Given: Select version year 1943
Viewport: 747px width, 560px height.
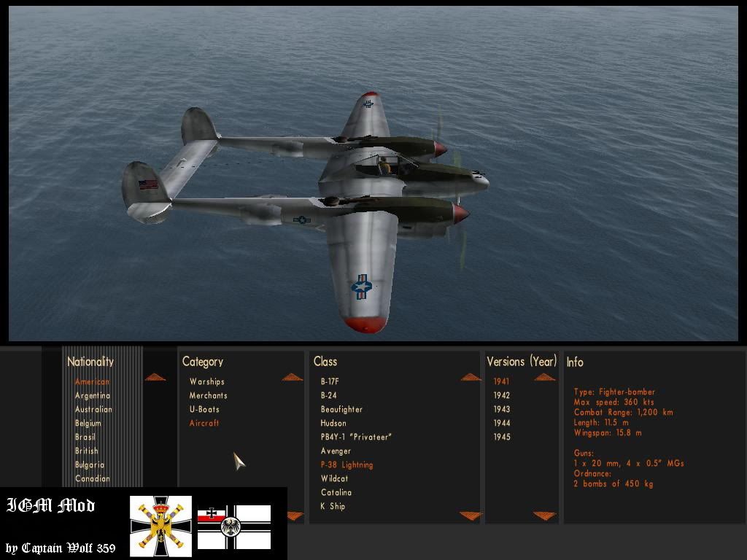Looking at the screenshot, I should (502, 409).
